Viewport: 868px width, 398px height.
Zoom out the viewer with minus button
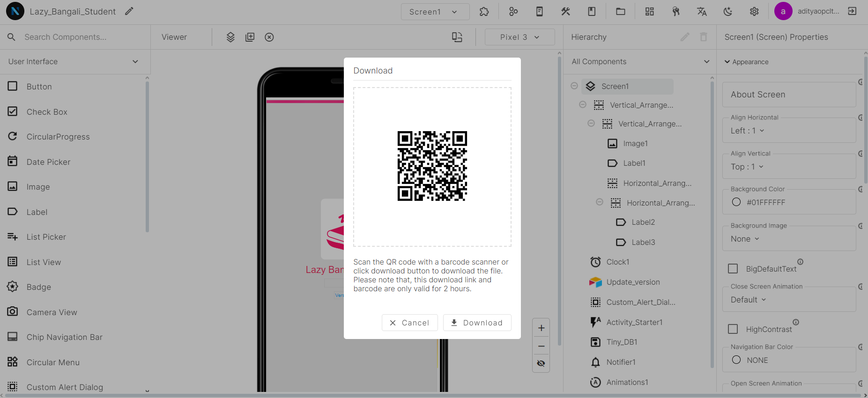541,346
